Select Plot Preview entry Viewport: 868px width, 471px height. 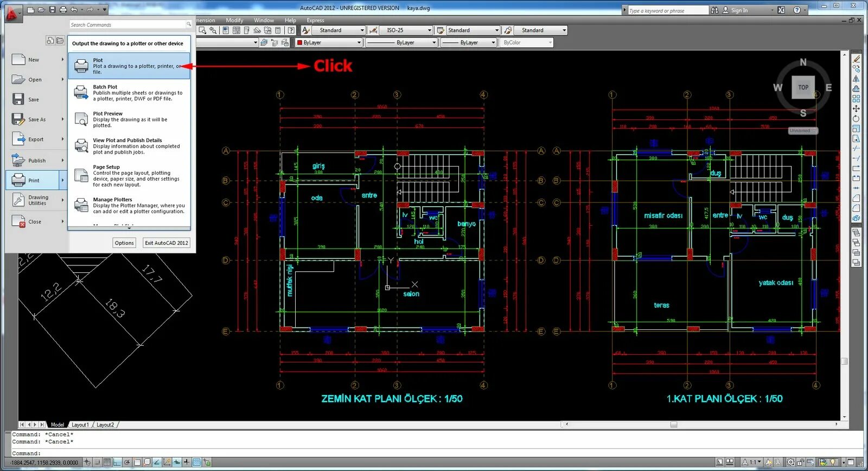click(129, 119)
